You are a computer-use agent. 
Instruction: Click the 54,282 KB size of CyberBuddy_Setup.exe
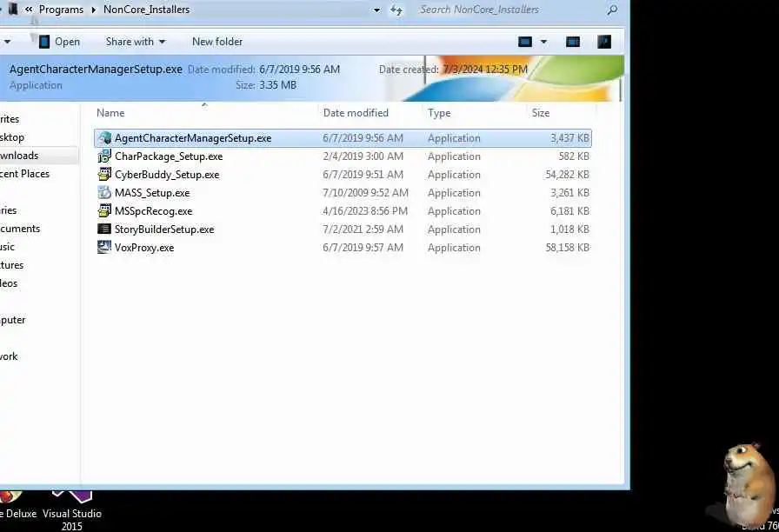tap(567, 175)
